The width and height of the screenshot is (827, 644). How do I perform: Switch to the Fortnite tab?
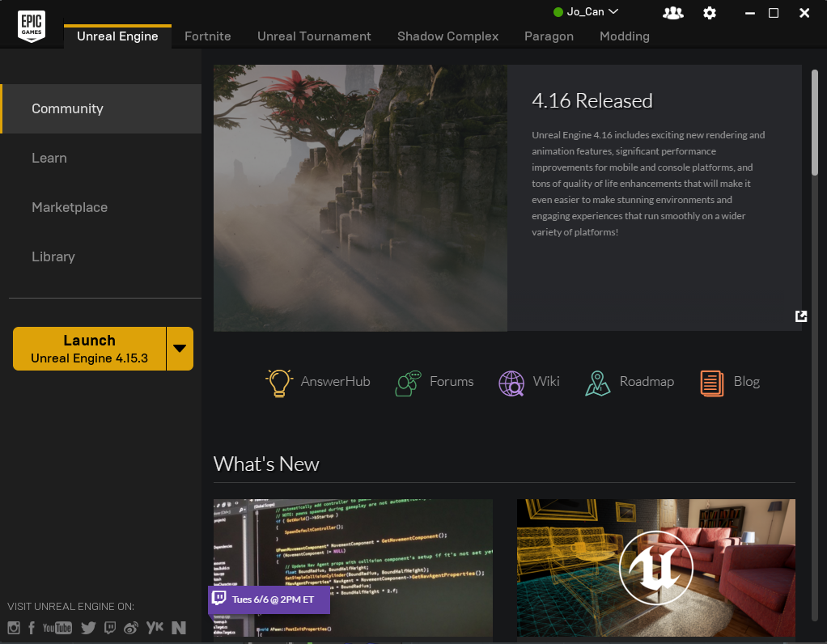tap(208, 36)
